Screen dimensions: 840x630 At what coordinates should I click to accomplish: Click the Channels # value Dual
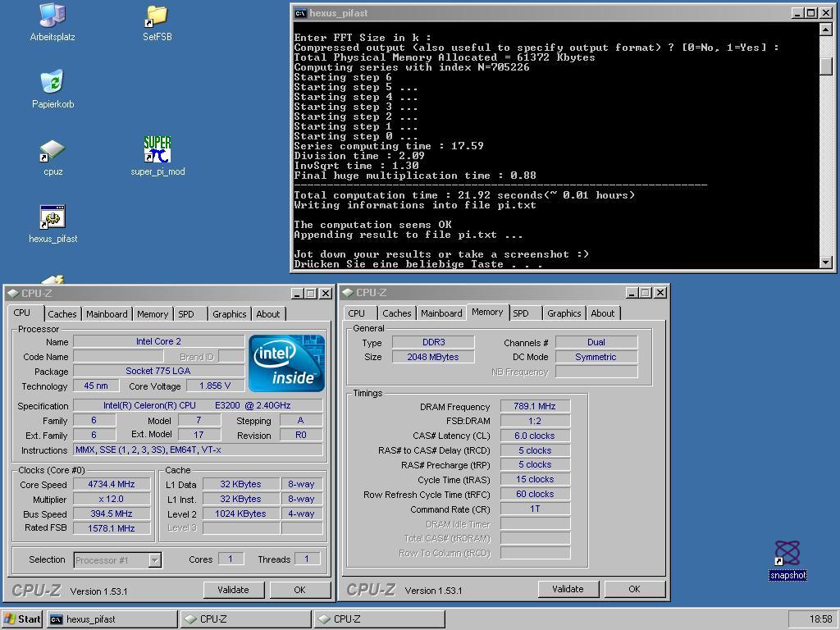tap(596, 342)
